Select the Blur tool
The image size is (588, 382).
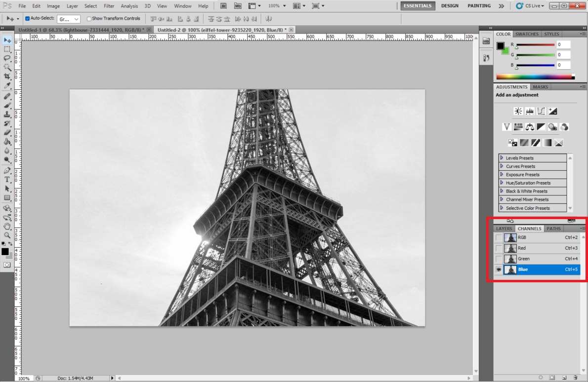tap(7, 151)
